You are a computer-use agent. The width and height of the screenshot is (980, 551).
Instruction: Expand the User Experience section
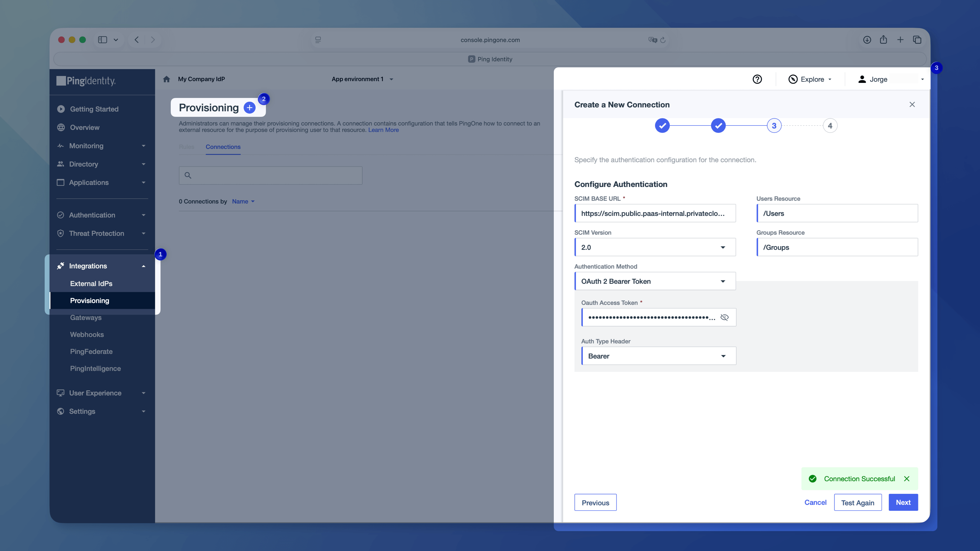click(143, 393)
